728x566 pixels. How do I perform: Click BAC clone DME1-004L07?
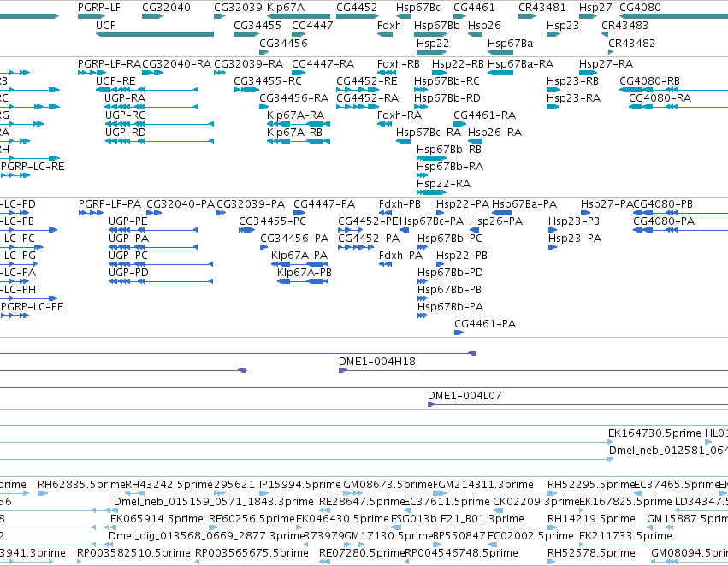(x=465, y=396)
